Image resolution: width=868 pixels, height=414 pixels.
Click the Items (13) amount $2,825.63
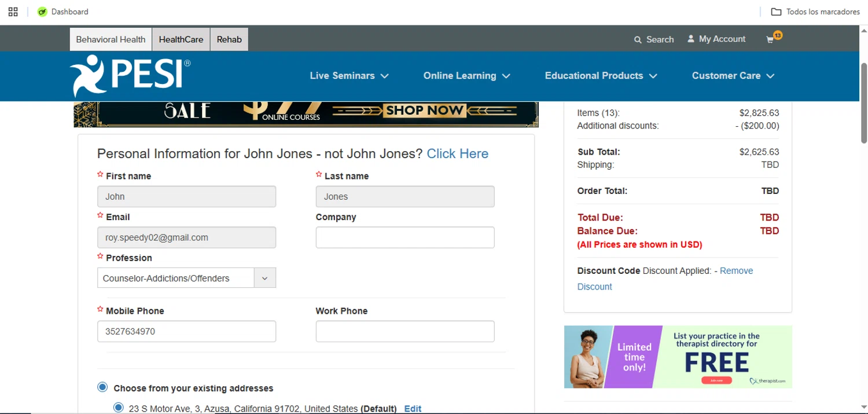point(759,113)
